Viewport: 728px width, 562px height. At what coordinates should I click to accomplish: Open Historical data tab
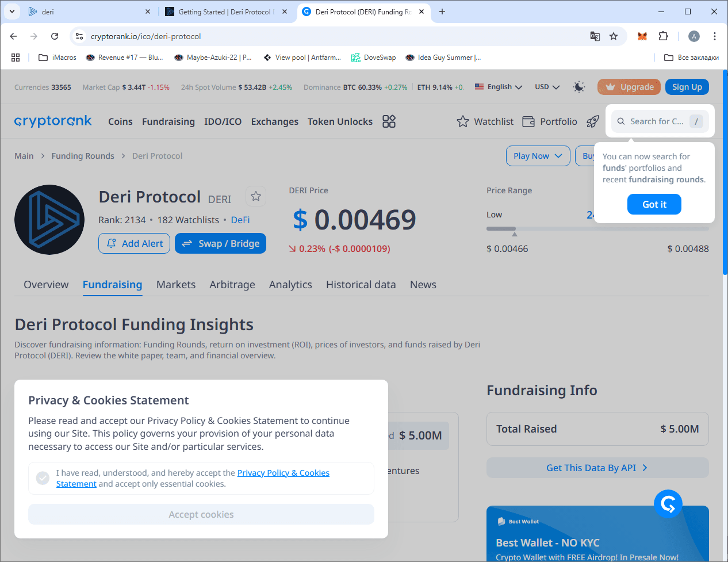click(361, 285)
